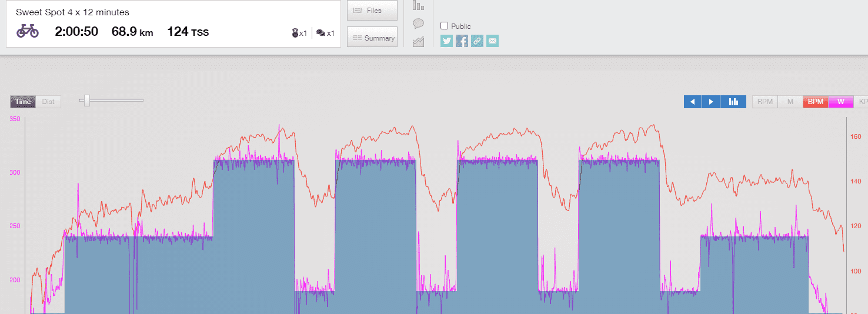This screenshot has height=314, width=868.
Task: Click the purple bicycle workout icon
Action: click(27, 31)
